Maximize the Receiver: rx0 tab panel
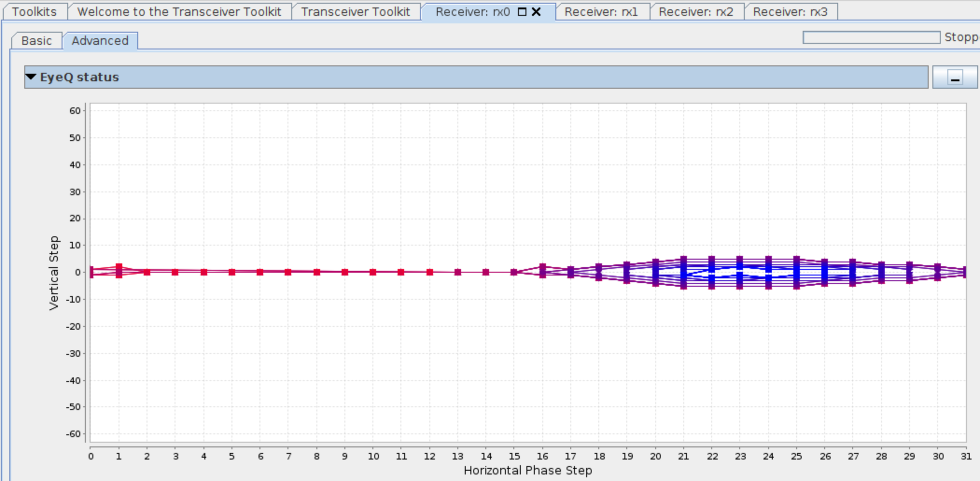The width and height of the screenshot is (980, 481). point(522,12)
